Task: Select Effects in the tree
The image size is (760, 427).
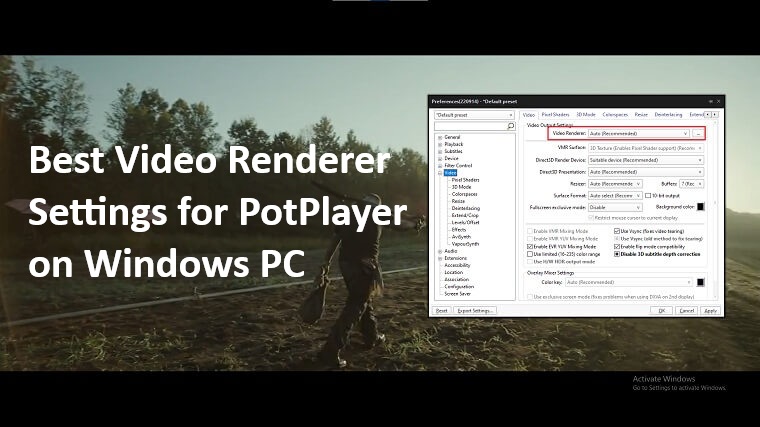Action: pyautogui.click(x=459, y=230)
